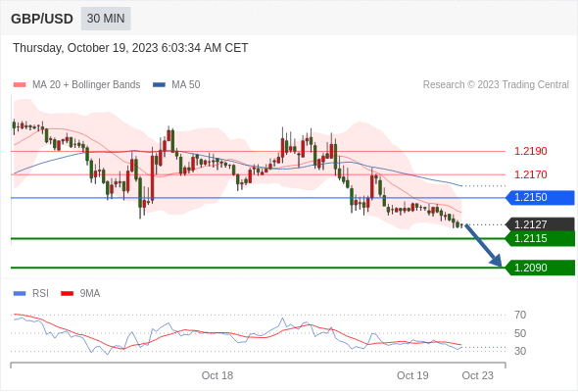Click the green 1.2090 target price tag

540,268
